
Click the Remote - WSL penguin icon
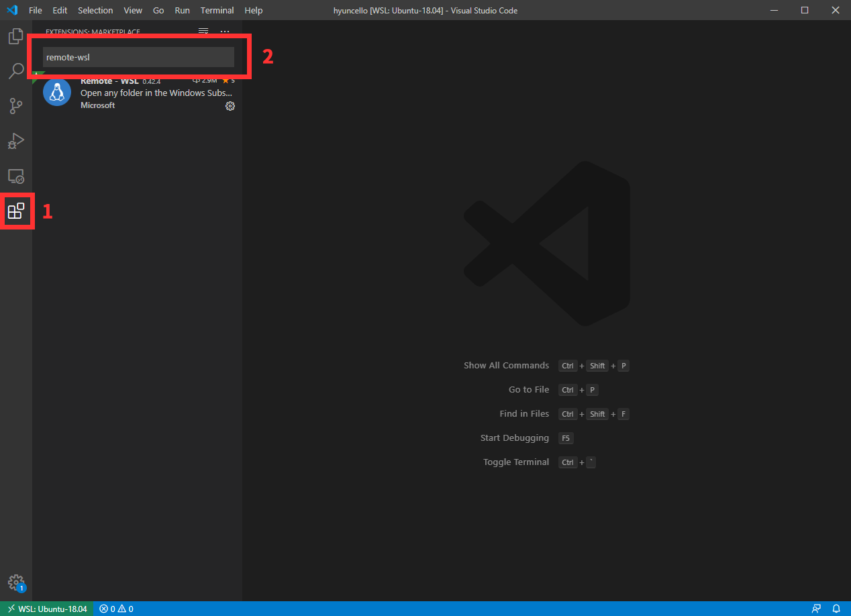[x=57, y=92]
